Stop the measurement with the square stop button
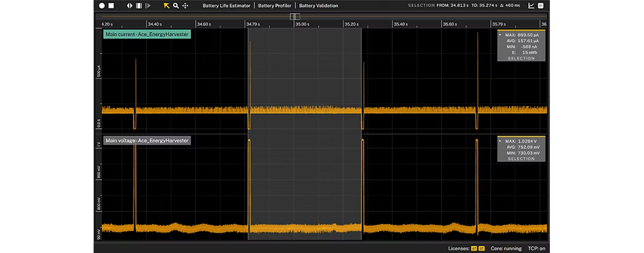Viewport: 644px width, 253px height. (x=111, y=6)
